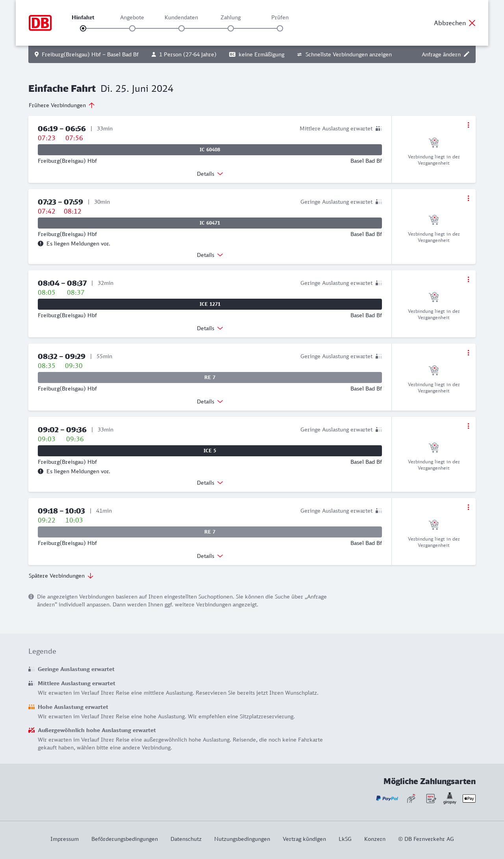Click the PayPal payment icon
This screenshot has width=504, height=859.
387,798
